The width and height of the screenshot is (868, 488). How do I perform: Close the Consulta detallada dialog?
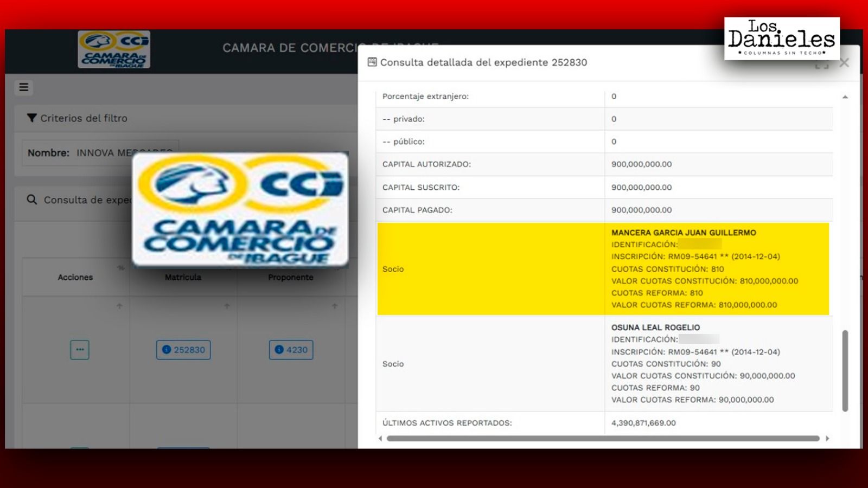click(x=844, y=63)
